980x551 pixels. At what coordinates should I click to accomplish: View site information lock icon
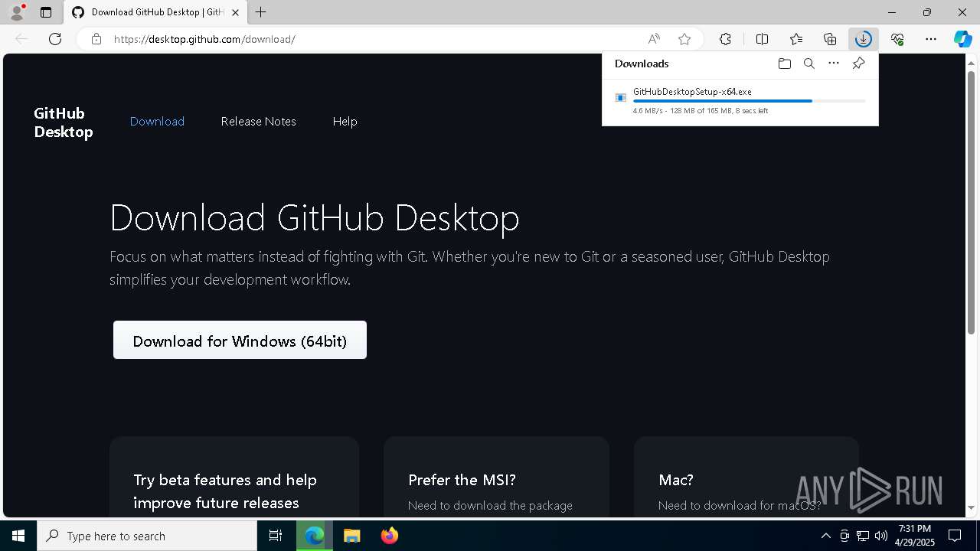[x=96, y=39]
